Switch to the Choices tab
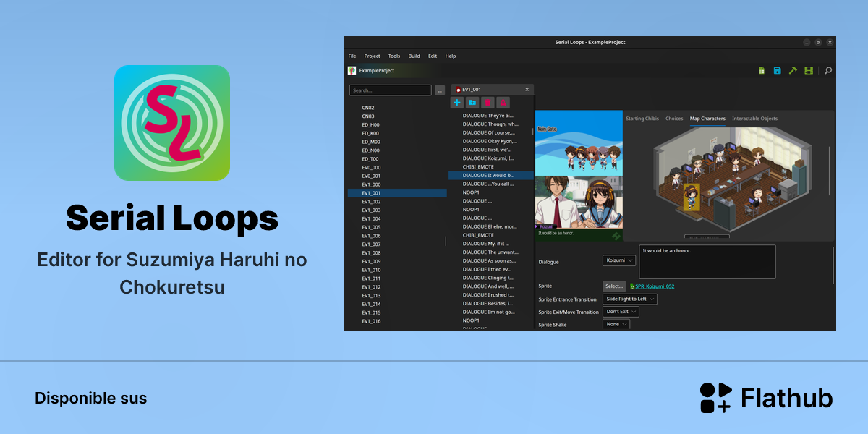 (674, 119)
